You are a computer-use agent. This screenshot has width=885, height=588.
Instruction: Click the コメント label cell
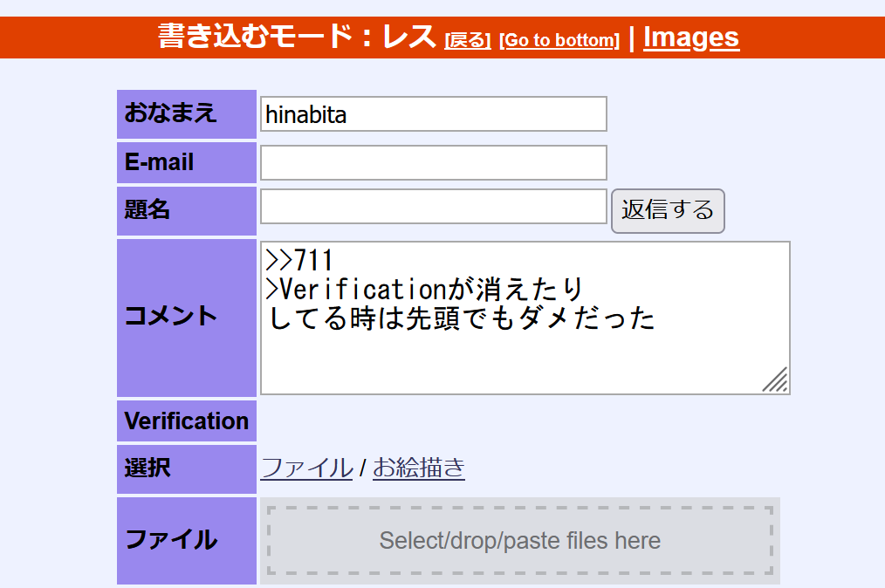(x=186, y=316)
